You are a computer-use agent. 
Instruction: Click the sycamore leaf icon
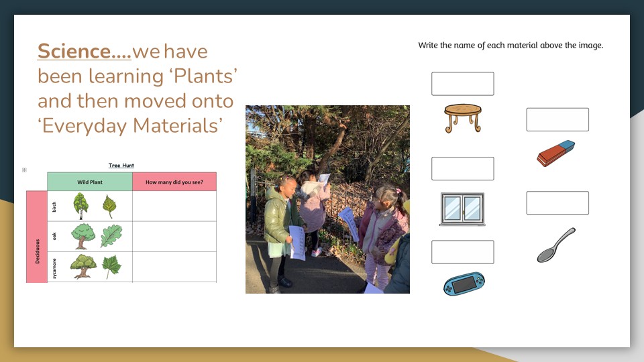(111, 267)
